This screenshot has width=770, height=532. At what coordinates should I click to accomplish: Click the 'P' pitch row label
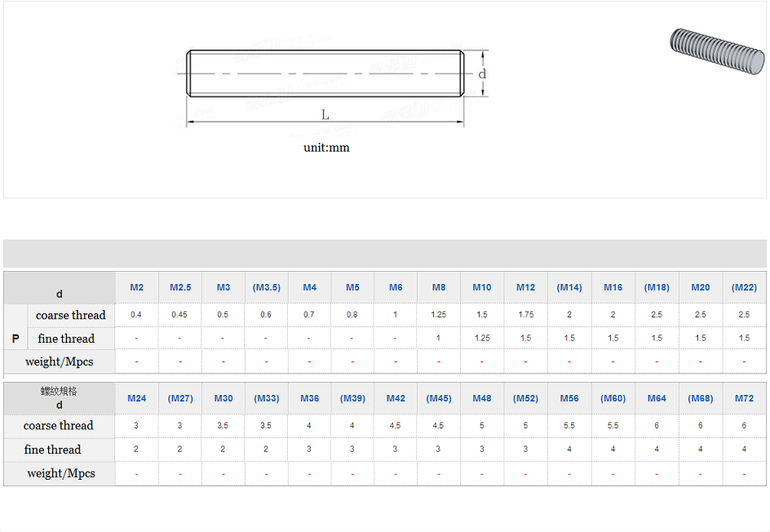15,339
